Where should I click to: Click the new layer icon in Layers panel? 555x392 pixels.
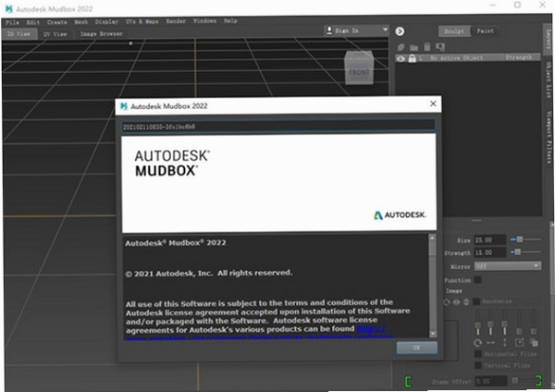coord(401,47)
